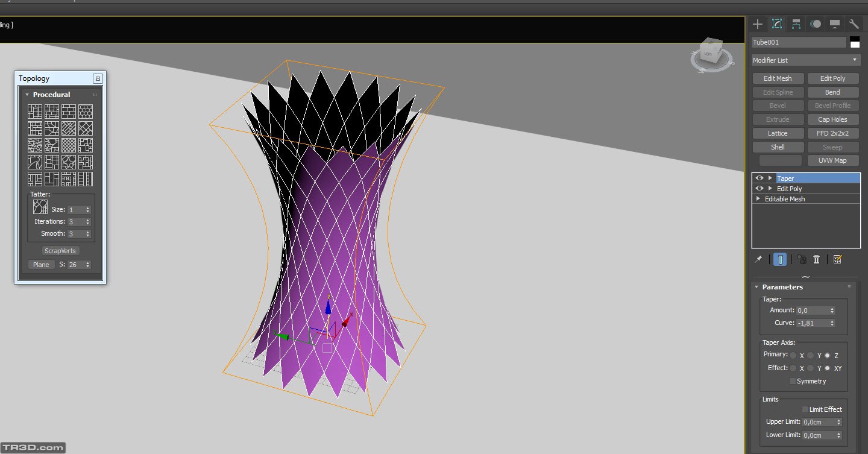The width and height of the screenshot is (868, 454).
Task: Open the Create command panel tab
Action: pos(758,24)
